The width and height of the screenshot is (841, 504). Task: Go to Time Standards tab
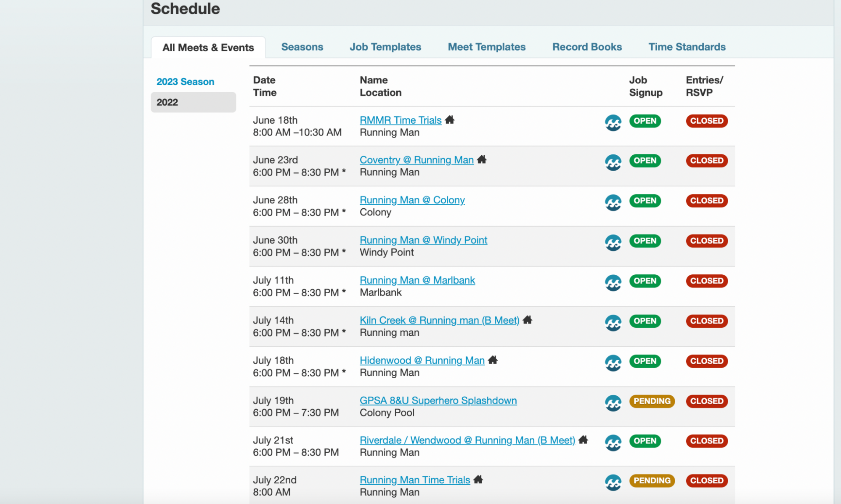(687, 47)
